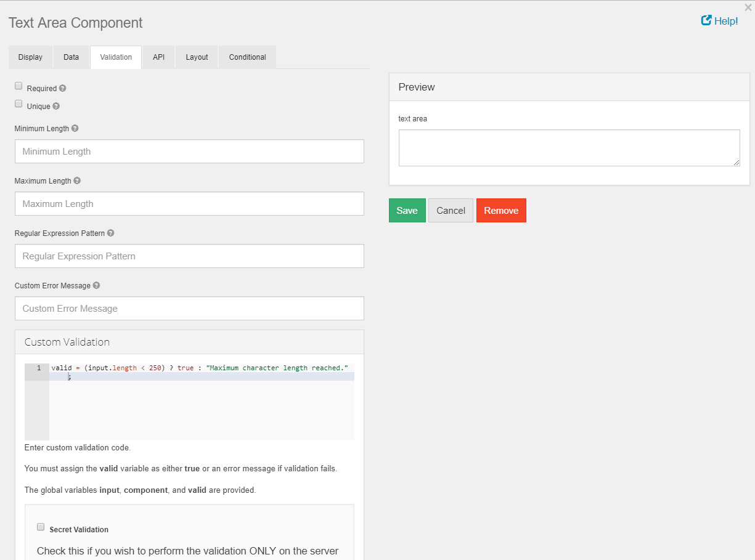
Task: Open the Data tab
Action: pos(71,57)
